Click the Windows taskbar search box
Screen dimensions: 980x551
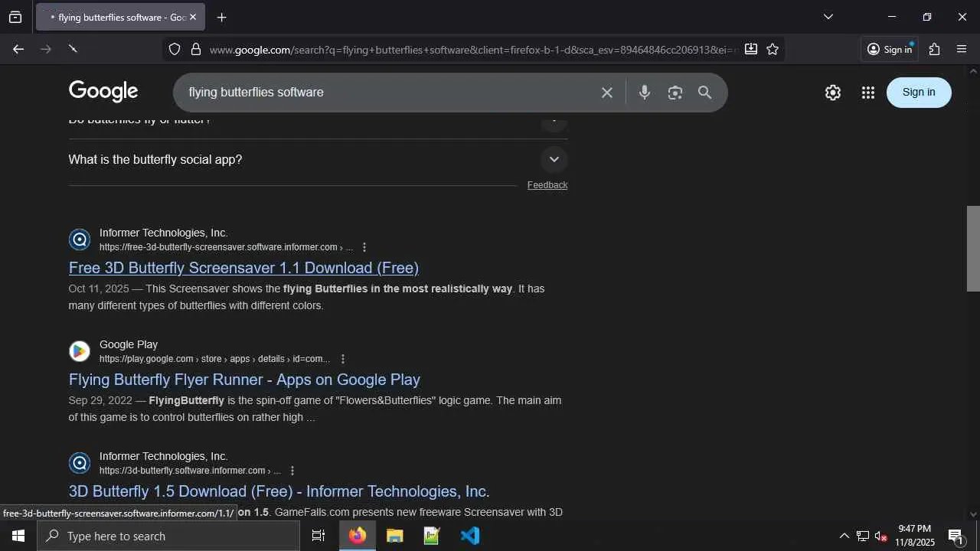pyautogui.click(x=168, y=536)
